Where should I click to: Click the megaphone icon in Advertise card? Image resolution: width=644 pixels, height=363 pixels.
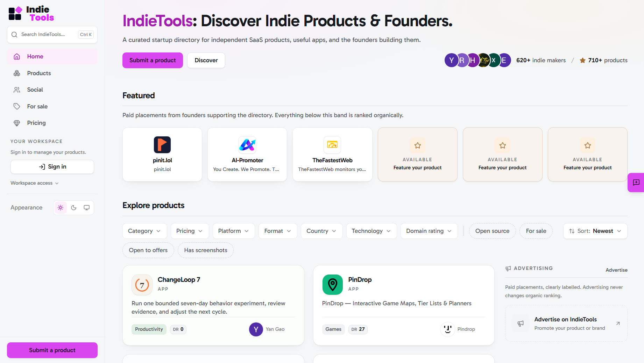521,323
